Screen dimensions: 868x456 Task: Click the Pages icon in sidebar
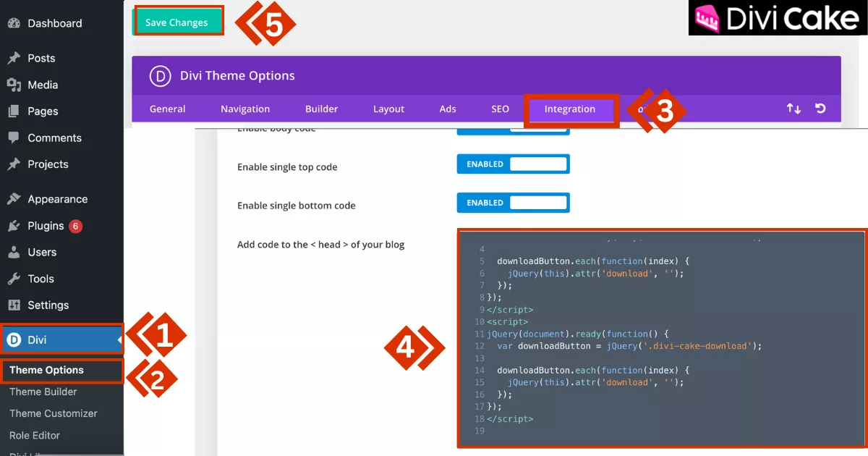13,111
